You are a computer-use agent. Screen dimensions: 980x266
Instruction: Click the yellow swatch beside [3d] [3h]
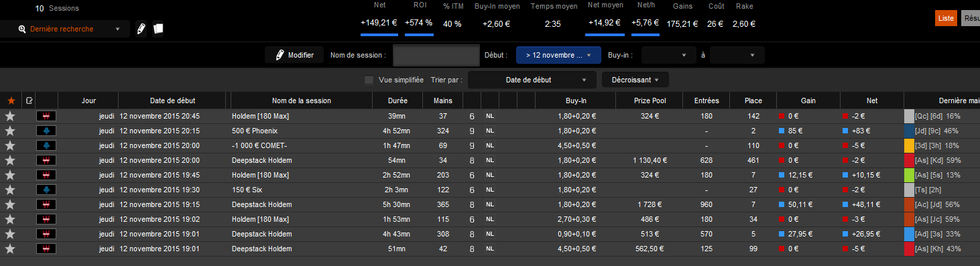[909, 145]
